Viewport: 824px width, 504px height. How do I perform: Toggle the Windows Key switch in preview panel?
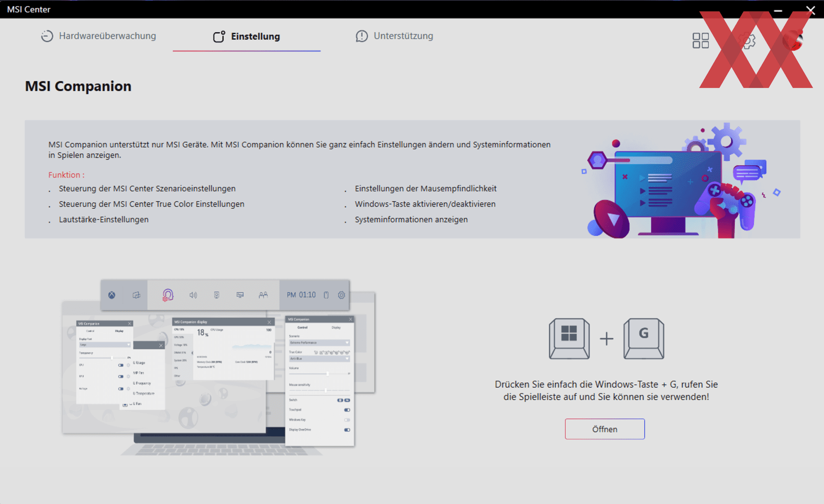[347, 420]
